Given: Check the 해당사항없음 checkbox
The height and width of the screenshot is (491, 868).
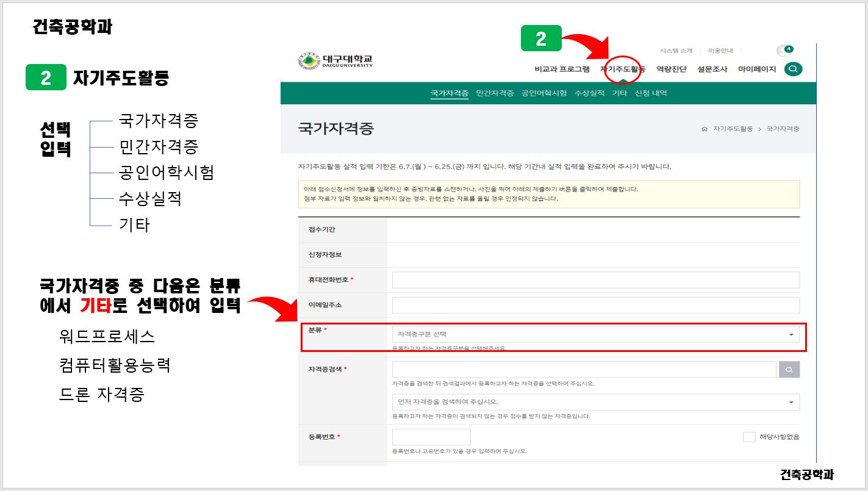Looking at the screenshot, I should (749, 437).
